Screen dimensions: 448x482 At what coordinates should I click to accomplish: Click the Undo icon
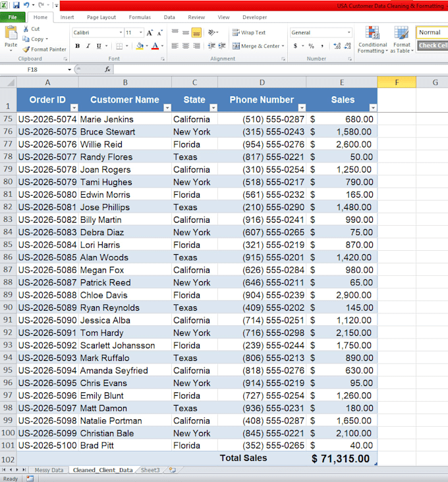point(26,5)
